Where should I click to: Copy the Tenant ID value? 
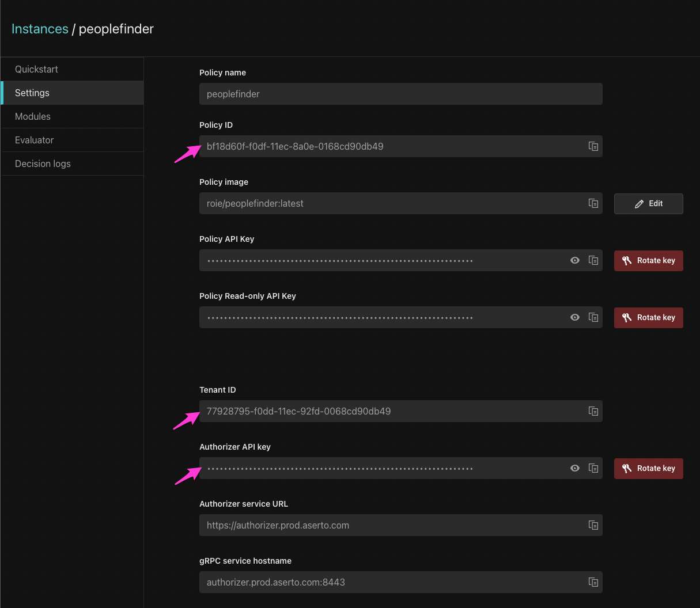tap(593, 411)
